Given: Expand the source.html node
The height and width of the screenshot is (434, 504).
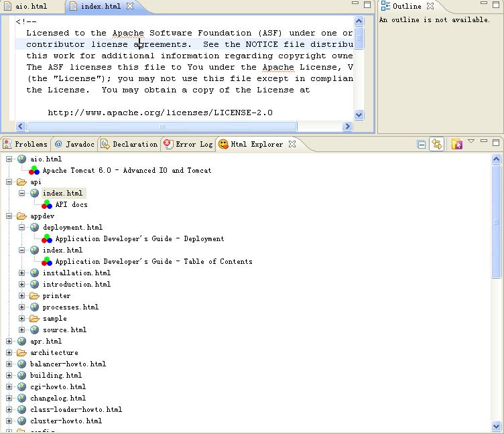Looking at the screenshot, I should (21, 330).
